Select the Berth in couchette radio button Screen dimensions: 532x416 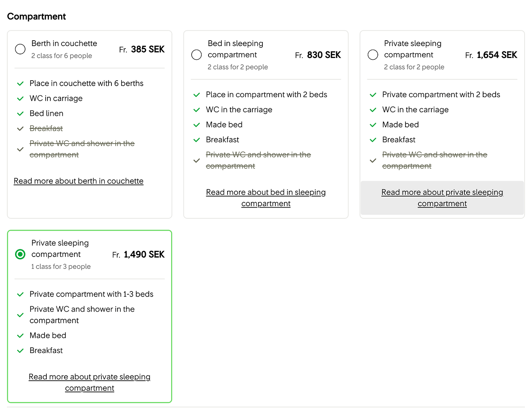(x=20, y=49)
